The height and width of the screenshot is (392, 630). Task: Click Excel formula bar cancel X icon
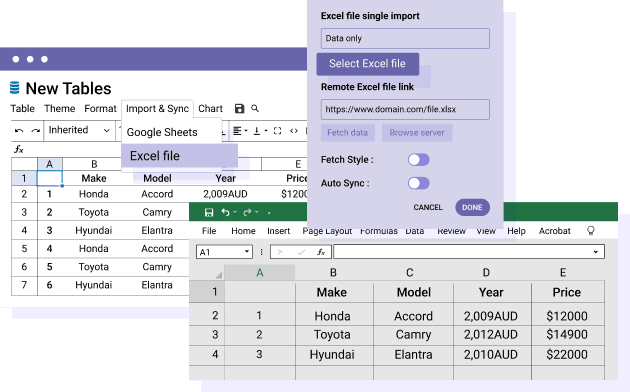(x=280, y=252)
